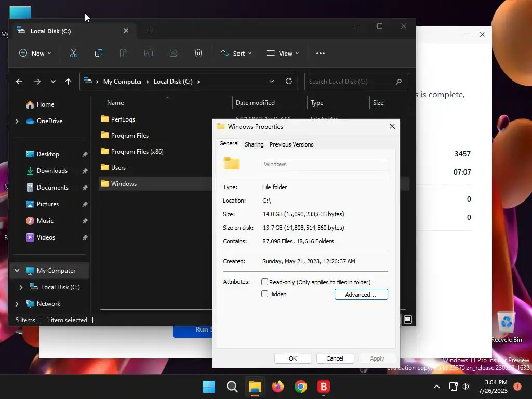
Task: Close the Local Disk (C:) tab
Action: 126,31
